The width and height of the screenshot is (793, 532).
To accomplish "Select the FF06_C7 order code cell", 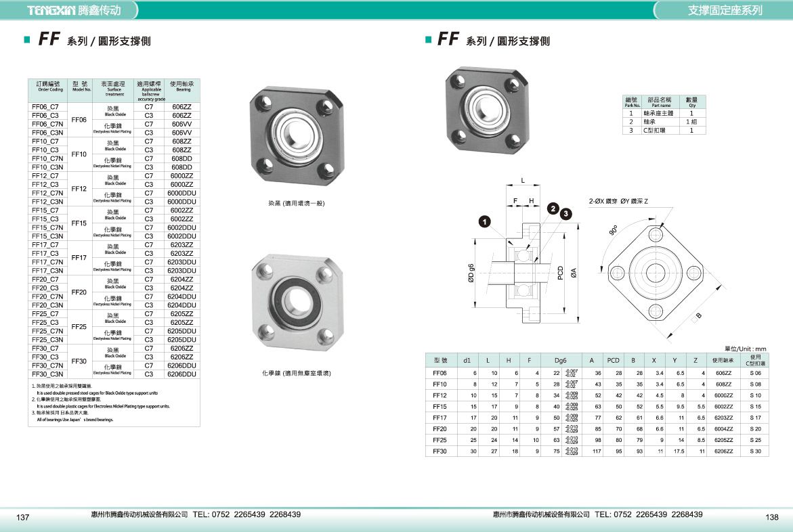I will pyautogui.click(x=45, y=107).
